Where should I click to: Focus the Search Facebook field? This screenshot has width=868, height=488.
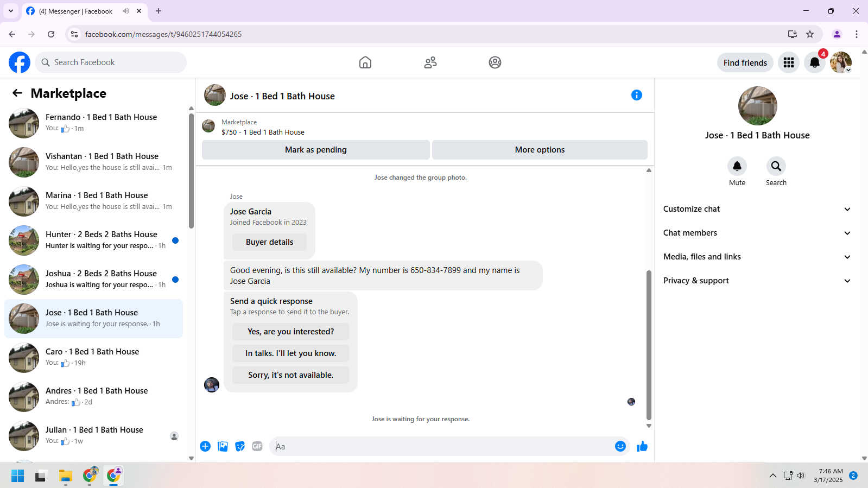coord(111,62)
